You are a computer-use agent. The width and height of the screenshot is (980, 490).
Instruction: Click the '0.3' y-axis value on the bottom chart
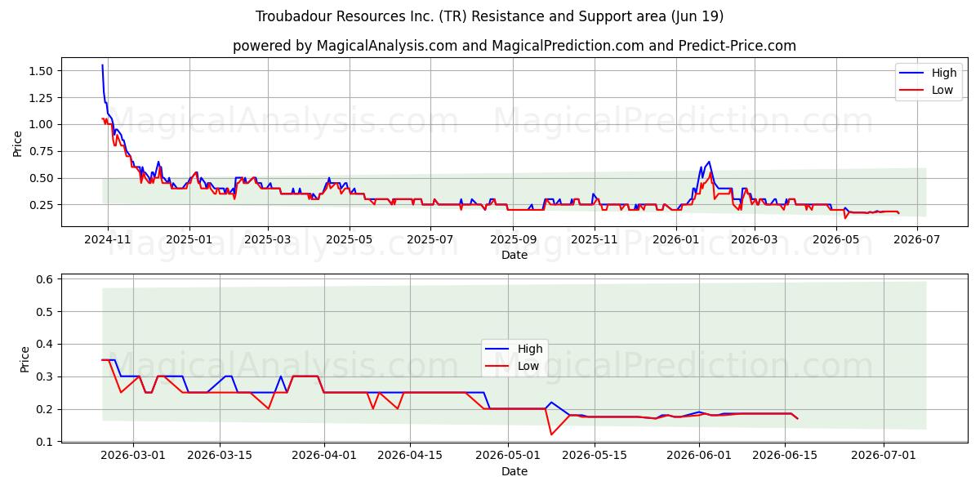tap(46, 376)
